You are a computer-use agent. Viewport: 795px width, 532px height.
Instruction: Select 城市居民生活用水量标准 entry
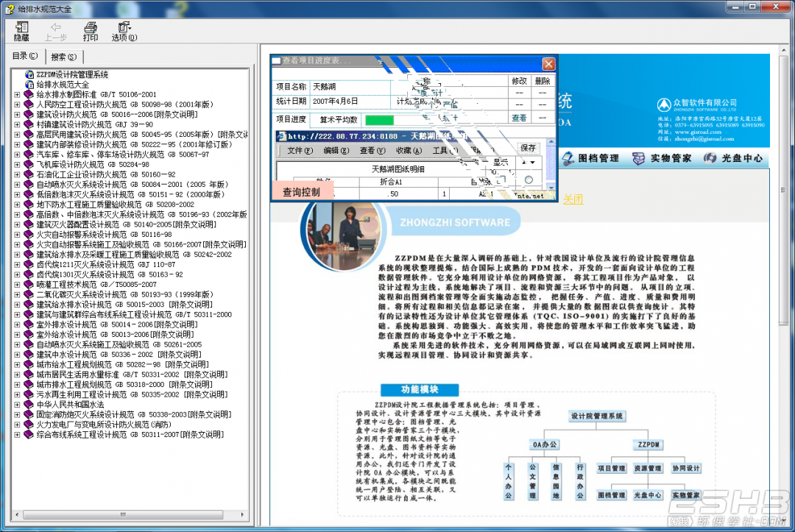point(132,375)
